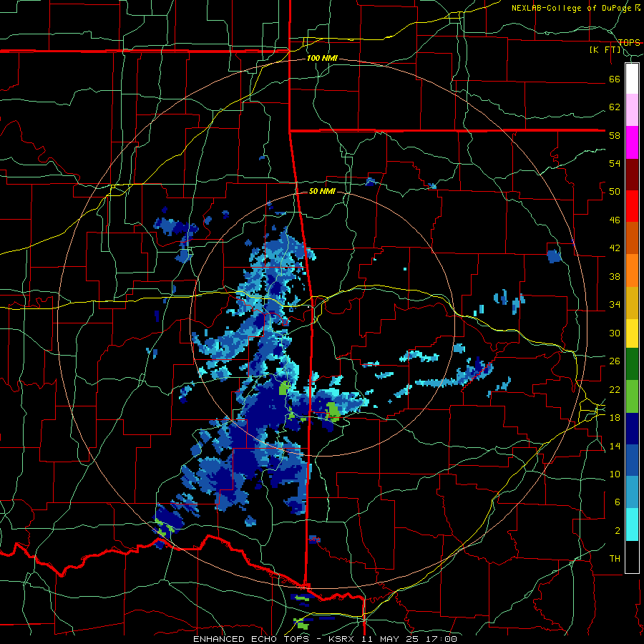This screenshot has height=644, width=644.
Task: Select the legend value "30"
Action: pos(615,333)
